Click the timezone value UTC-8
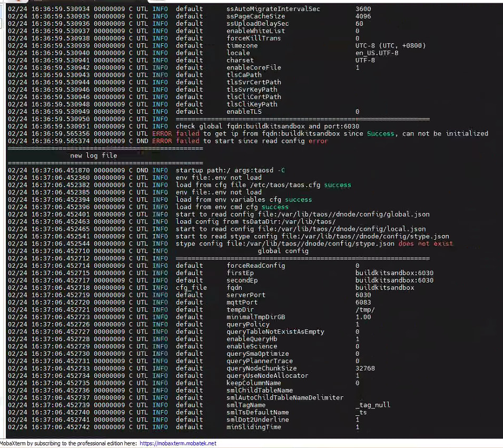503x448 pixels. point(390,45)
